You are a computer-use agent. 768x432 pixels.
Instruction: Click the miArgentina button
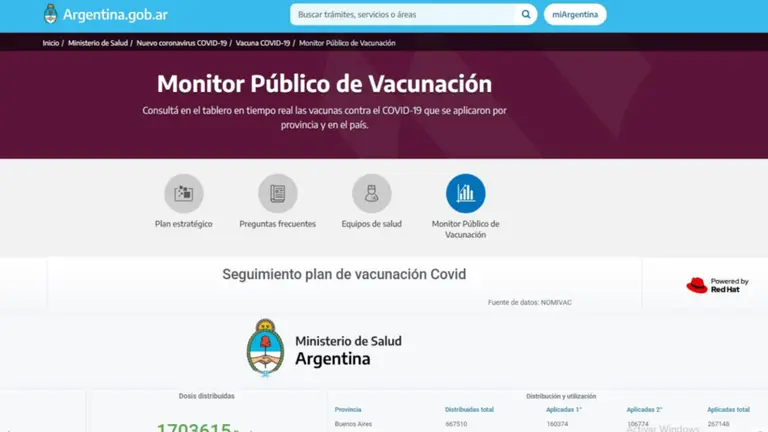point(575,15)
